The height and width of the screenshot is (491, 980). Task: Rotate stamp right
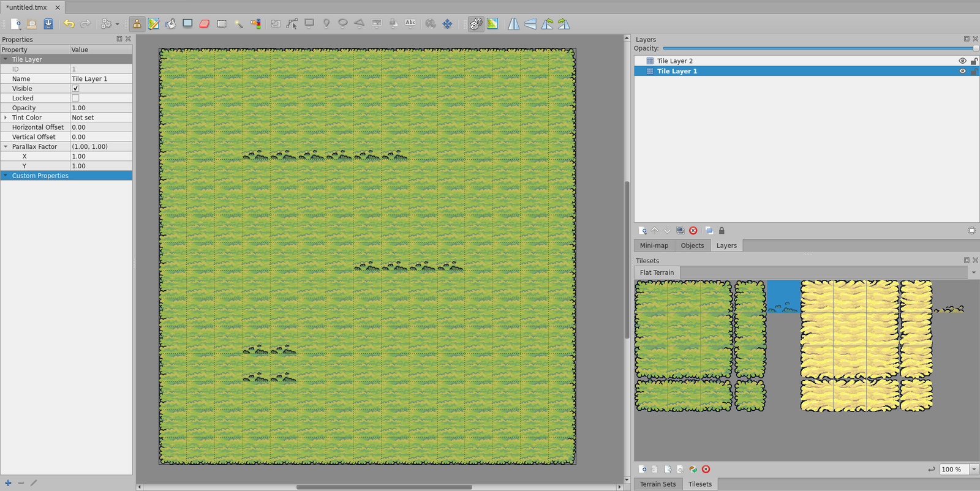[564, 24]
